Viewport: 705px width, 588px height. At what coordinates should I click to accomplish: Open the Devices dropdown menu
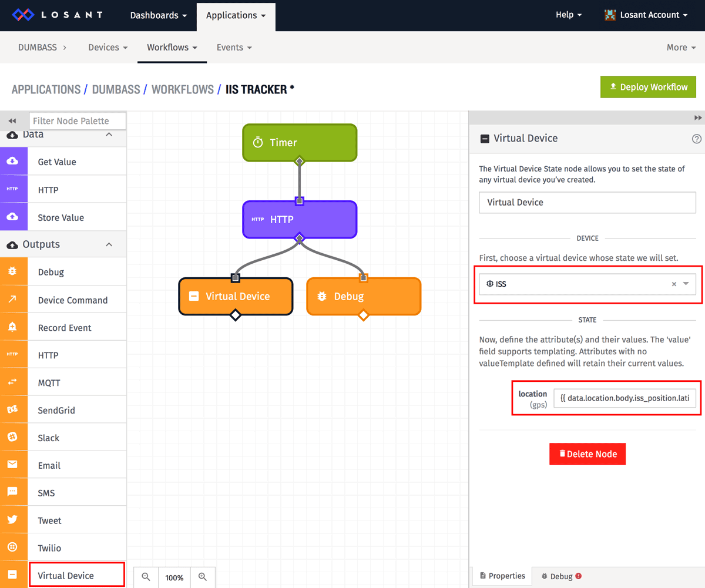pyautogui.click(x=108, y=48)
